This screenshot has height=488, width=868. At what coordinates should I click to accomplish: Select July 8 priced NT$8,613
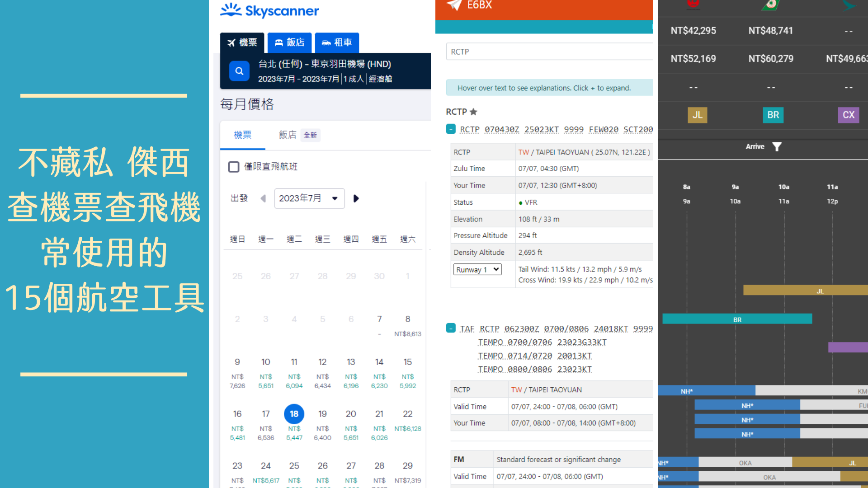[408, 326]
